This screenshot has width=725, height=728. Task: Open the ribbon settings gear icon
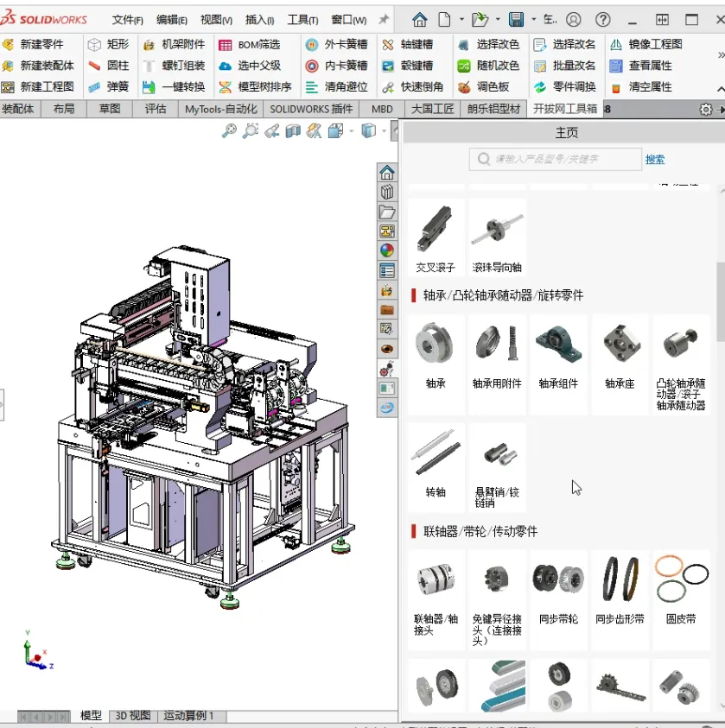705,110
